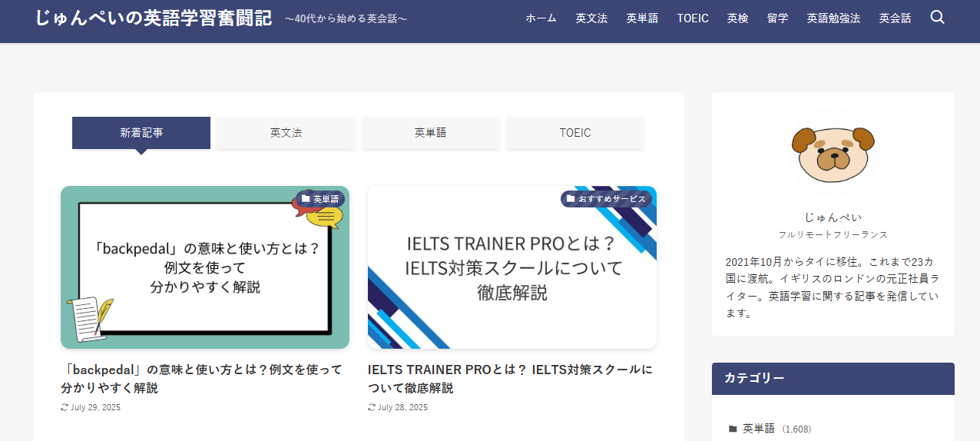Click the Junpei dog avatar image
Screen dimensions: 980x441
coord(833,151)
